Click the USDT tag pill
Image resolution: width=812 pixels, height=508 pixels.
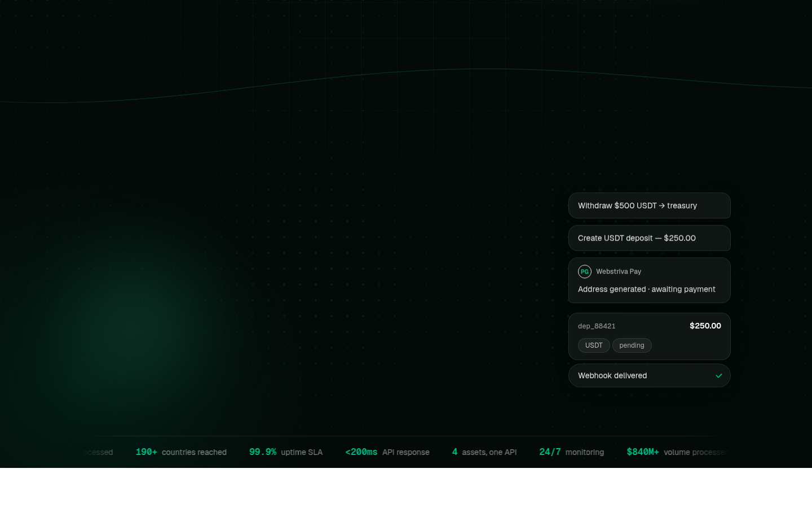[594, 345]
